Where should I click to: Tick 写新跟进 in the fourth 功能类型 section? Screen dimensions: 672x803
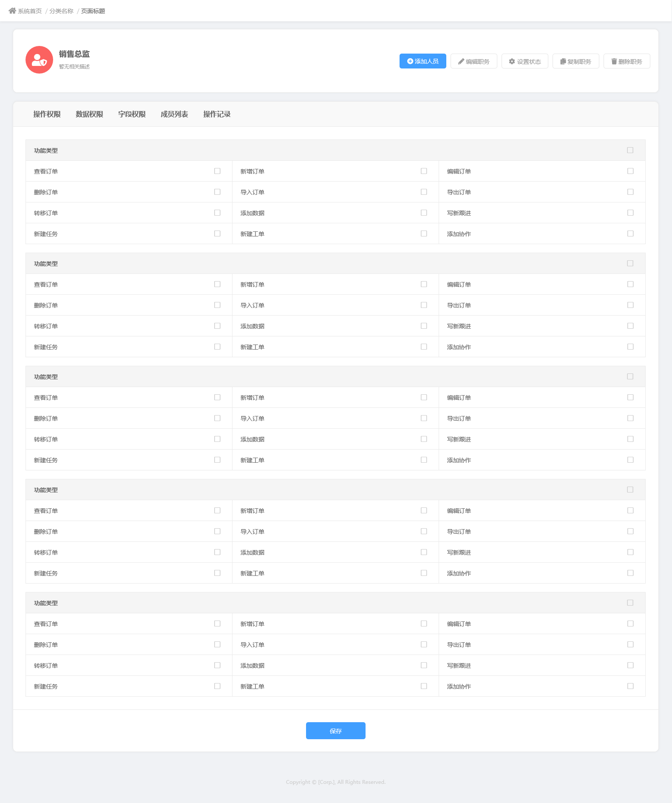point(630,552)
